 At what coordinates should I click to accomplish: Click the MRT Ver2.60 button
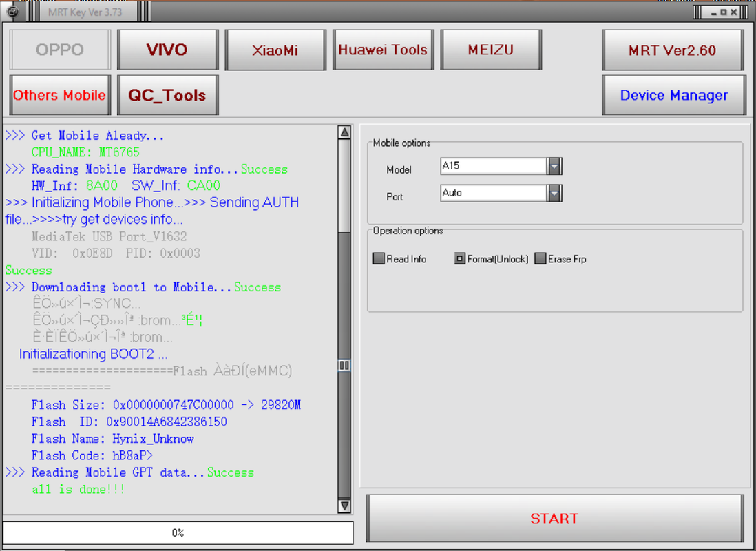(x=673, y=50)
